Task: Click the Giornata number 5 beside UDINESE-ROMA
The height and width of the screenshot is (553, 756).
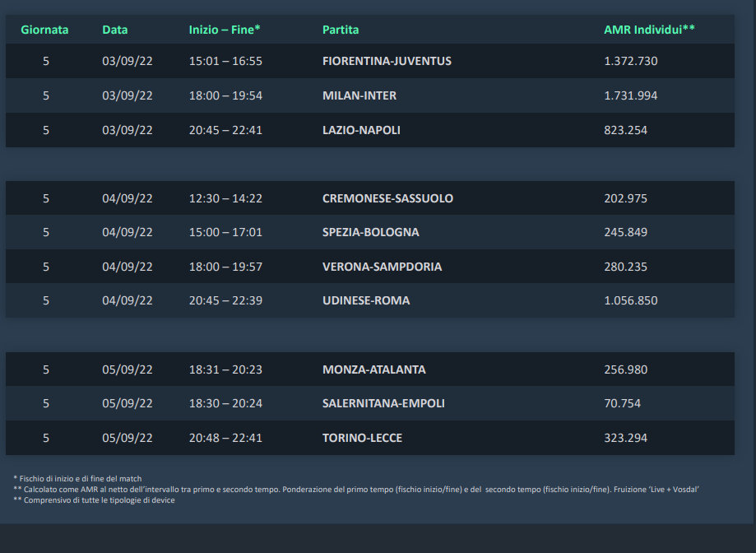Action: (46, 300)
